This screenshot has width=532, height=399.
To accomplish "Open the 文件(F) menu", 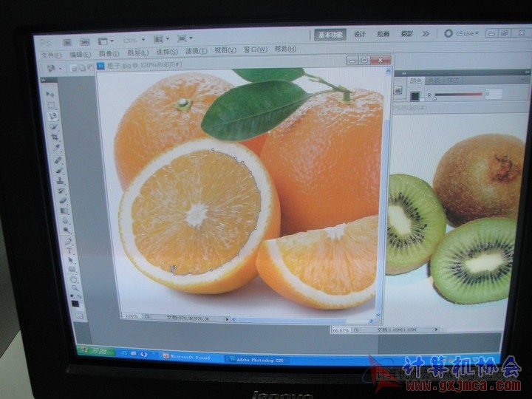I will click(51, 55).
